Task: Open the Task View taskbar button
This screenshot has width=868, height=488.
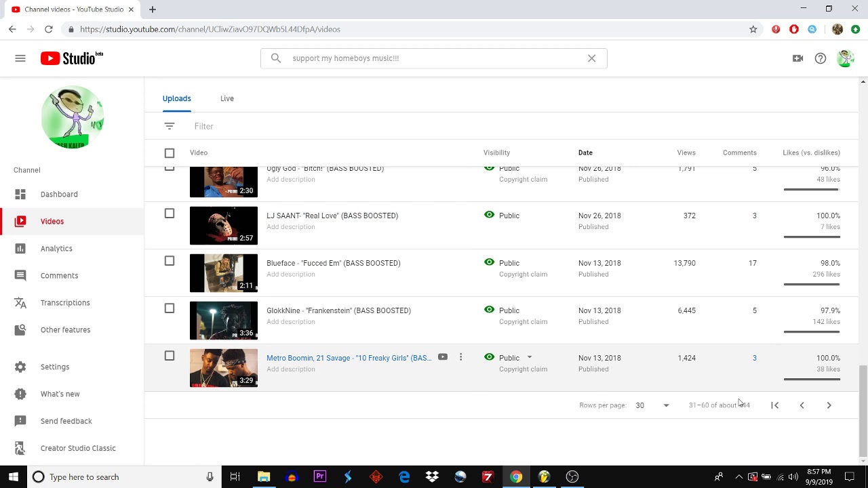Action: [235, 477]
